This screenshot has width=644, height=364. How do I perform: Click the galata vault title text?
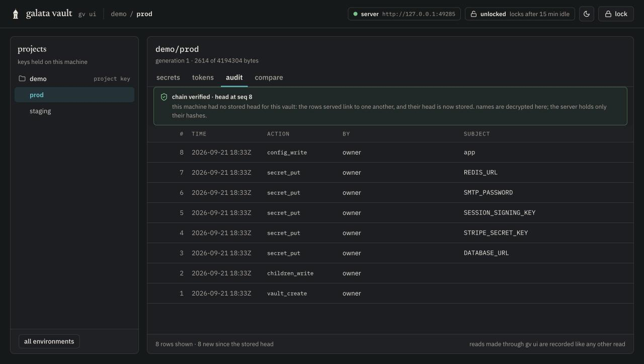pyautogui.click(x=49, y=14)
